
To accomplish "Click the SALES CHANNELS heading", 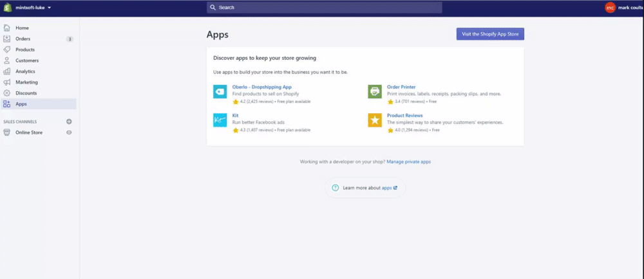I will pos(20,122).
